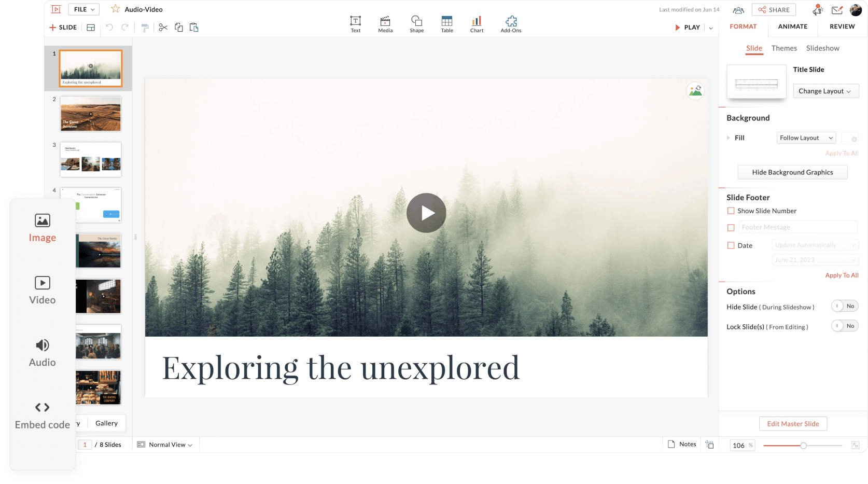The width and height of the screenshot is (868, 484).
Task: Switch to the ANIMATE tab
Action: [792, 26]
